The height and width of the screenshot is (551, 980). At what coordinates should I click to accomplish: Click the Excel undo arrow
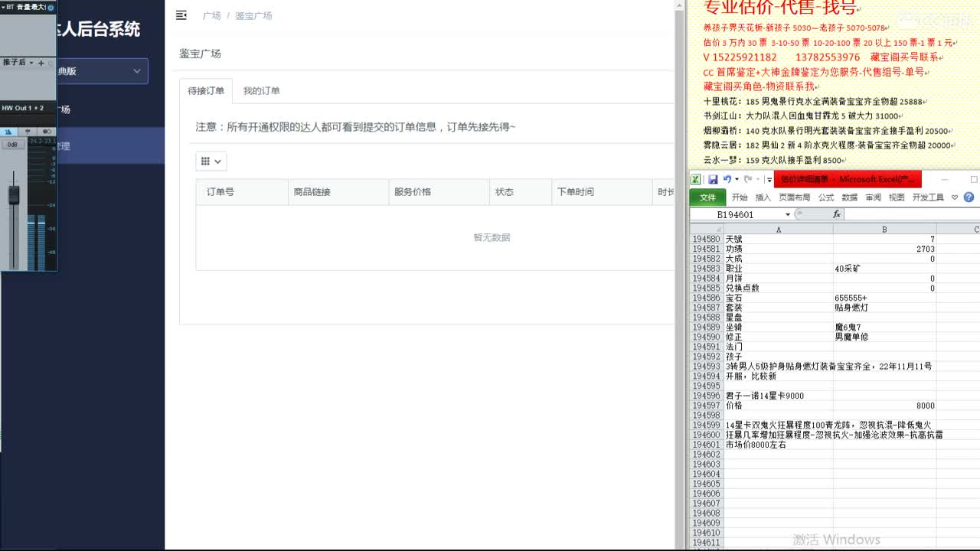point(727,179)
